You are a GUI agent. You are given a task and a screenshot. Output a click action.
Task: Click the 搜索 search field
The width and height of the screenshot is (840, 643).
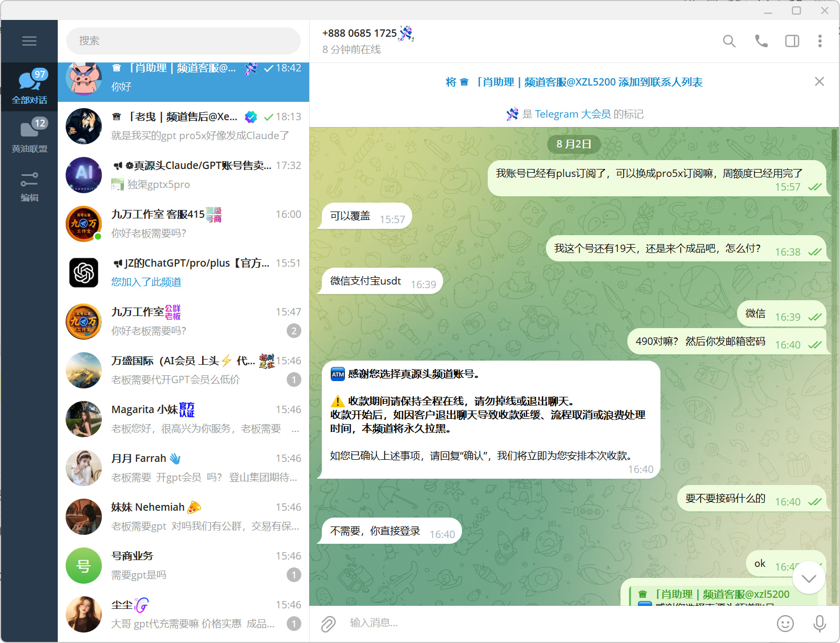[x=183, y=41]
